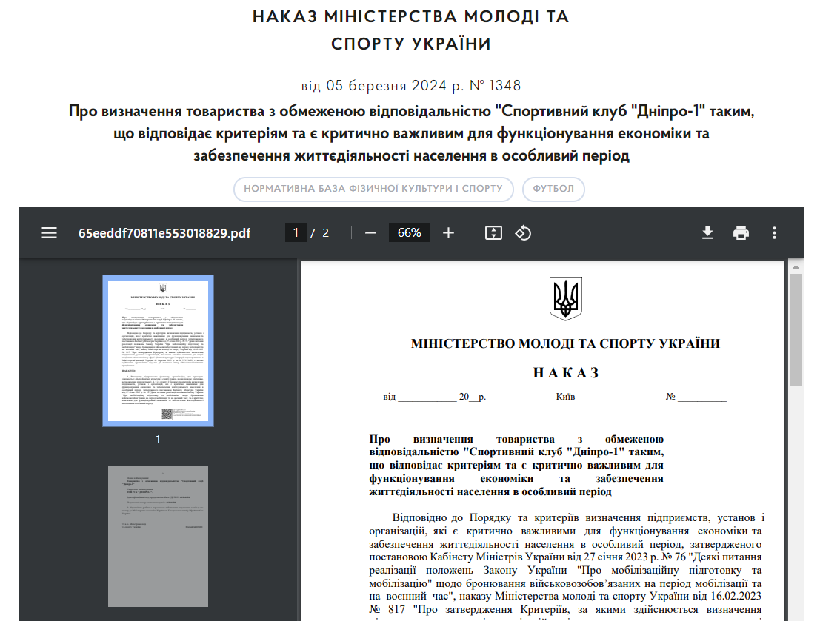The width and height of the screenshot is (840, 621).
Task: Rotate the PDF page counterclockwise
Action: (523, 232)
